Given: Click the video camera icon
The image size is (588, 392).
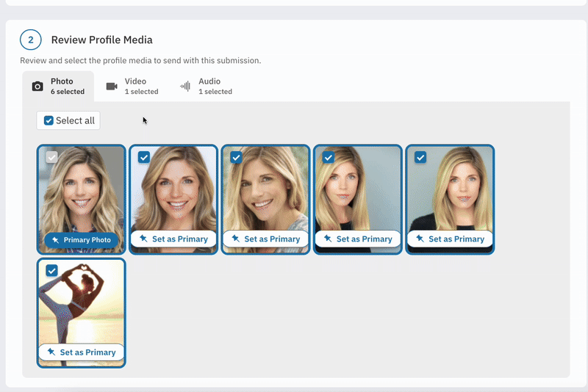Looking at the screenshot, I should [112, 87].
